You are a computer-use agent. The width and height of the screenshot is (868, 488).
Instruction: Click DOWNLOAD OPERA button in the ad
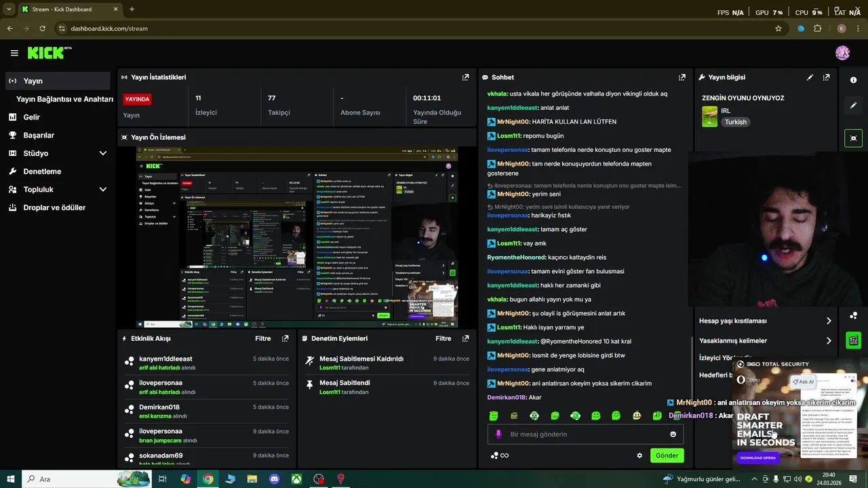coord(757,458)
